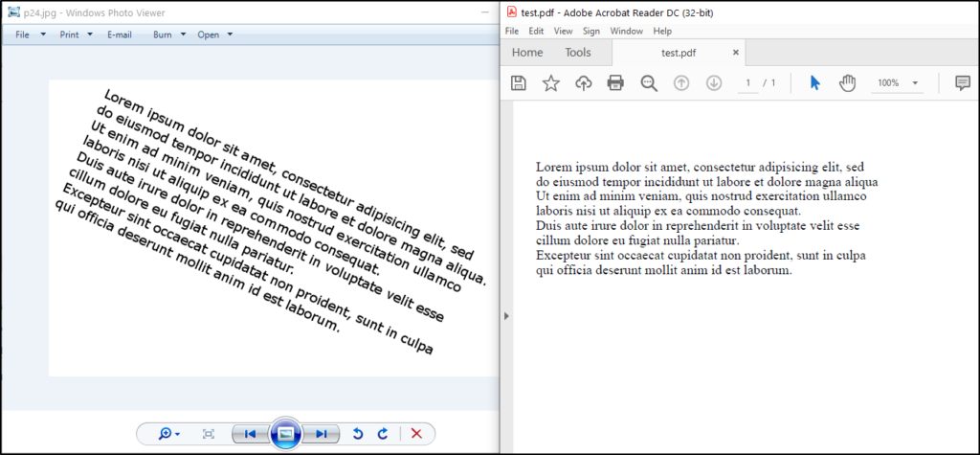
Task: Delete the photo with the red X
Action: [x=416, y=434]
